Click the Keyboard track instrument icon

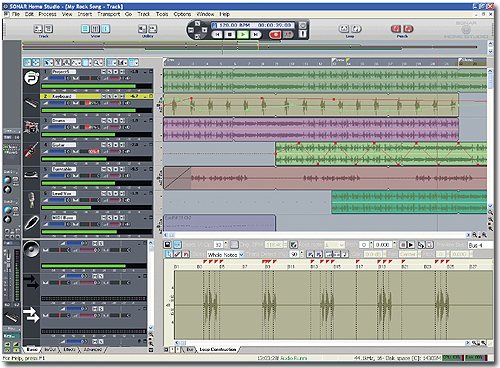click(x=32, y=103)
